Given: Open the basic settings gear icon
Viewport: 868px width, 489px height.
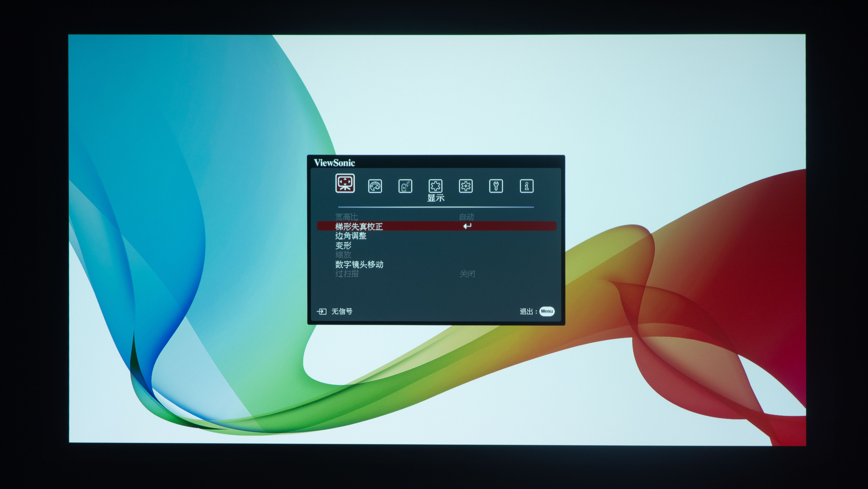Looking at the screenshot, I should pos(435,186).
